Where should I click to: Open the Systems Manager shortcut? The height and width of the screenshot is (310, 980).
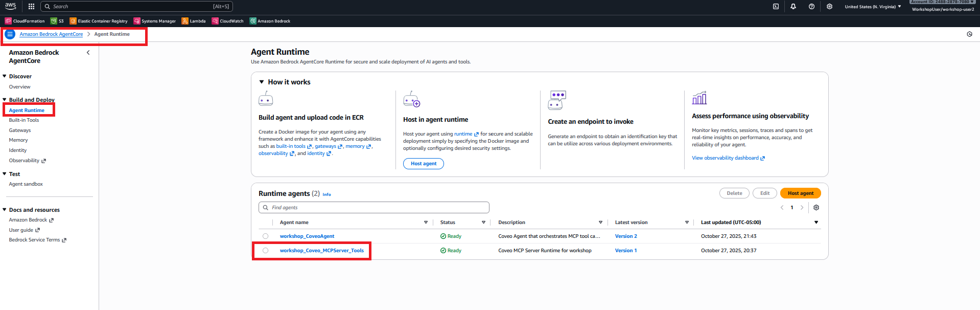(155, 21)
